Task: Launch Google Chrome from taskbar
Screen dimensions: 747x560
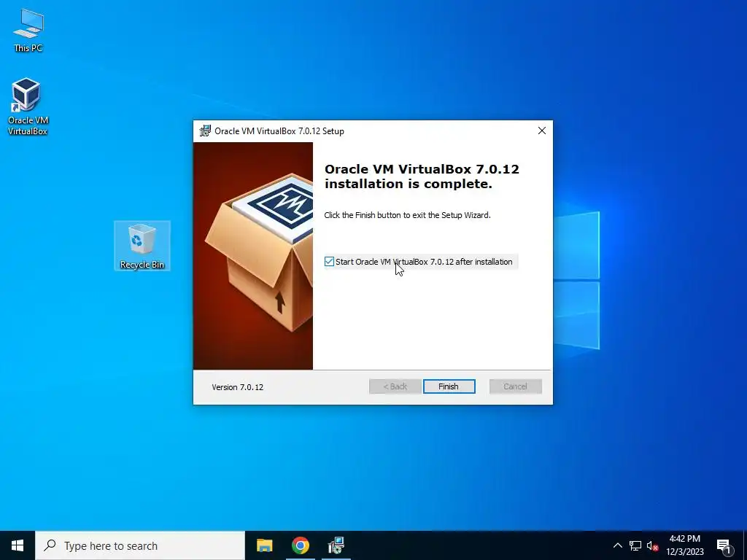Action: coord(300,545)
